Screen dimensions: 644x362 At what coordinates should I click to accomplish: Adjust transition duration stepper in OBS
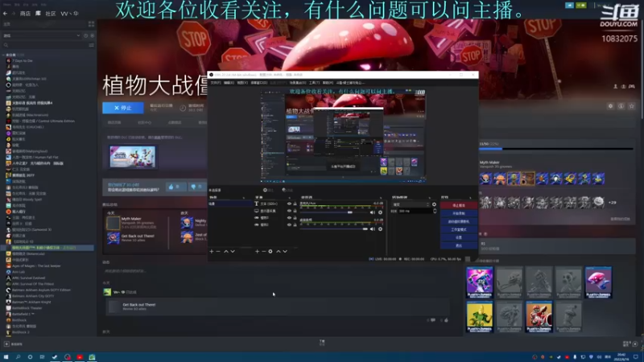(435, 211)
